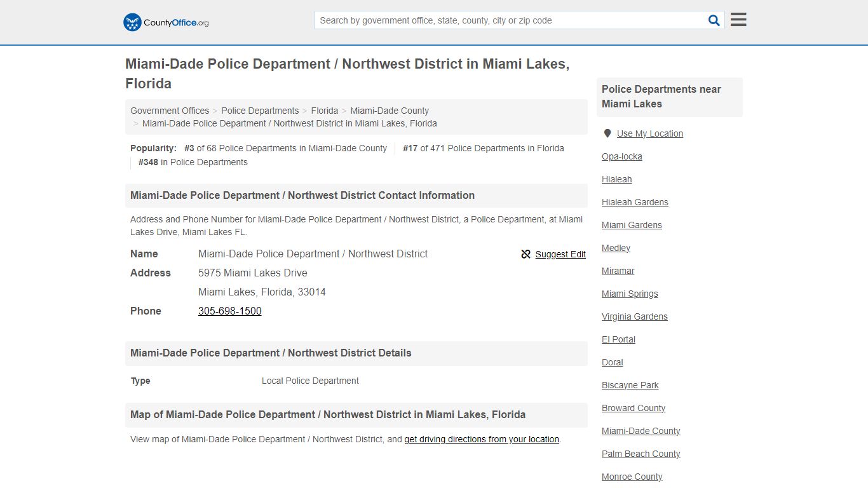Click Use My Location link
868x488 pixels.
(650, 133)
